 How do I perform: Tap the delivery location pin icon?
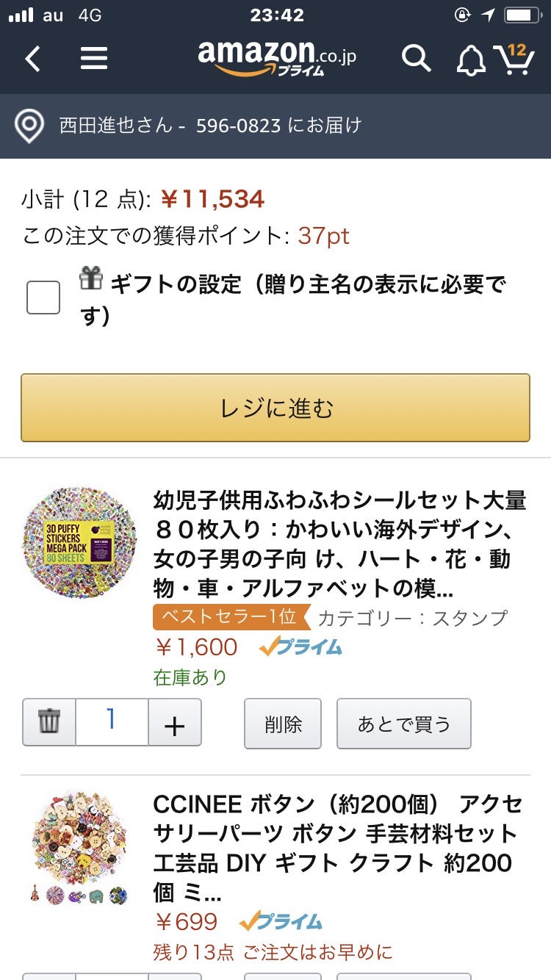coord(30,126)
